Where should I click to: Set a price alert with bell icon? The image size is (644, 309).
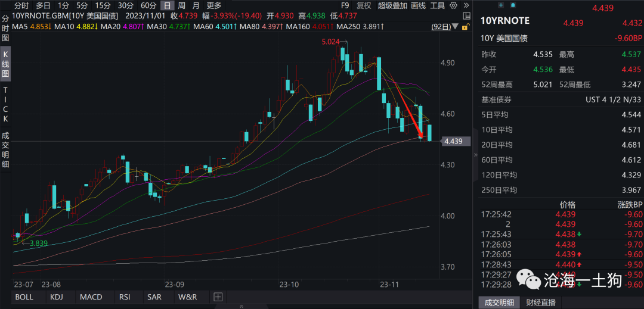(513, 5)
